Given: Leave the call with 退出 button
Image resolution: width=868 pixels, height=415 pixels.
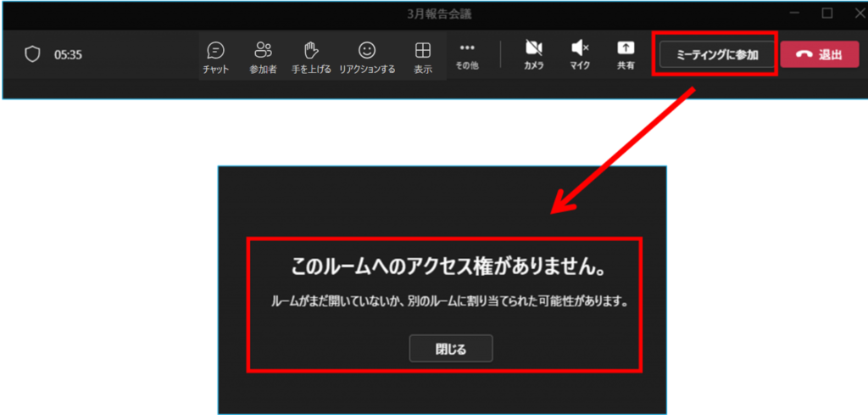Looking at the screenshot, I should (819, 55).
